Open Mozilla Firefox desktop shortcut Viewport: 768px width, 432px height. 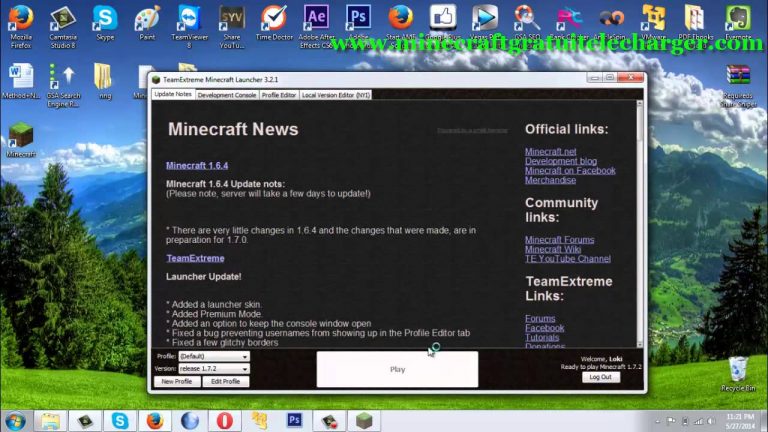pos(21,25)
